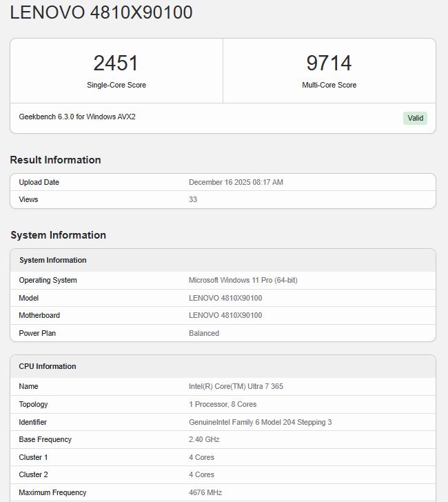This screenshot has height=502, width=448.
Task: Click the CPU name Intel Core Ultra 7 365
Action: pos(236,387)
